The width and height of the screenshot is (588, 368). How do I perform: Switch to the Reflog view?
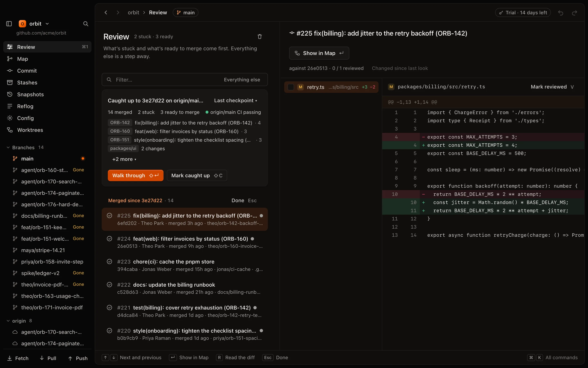click(47, 106)
